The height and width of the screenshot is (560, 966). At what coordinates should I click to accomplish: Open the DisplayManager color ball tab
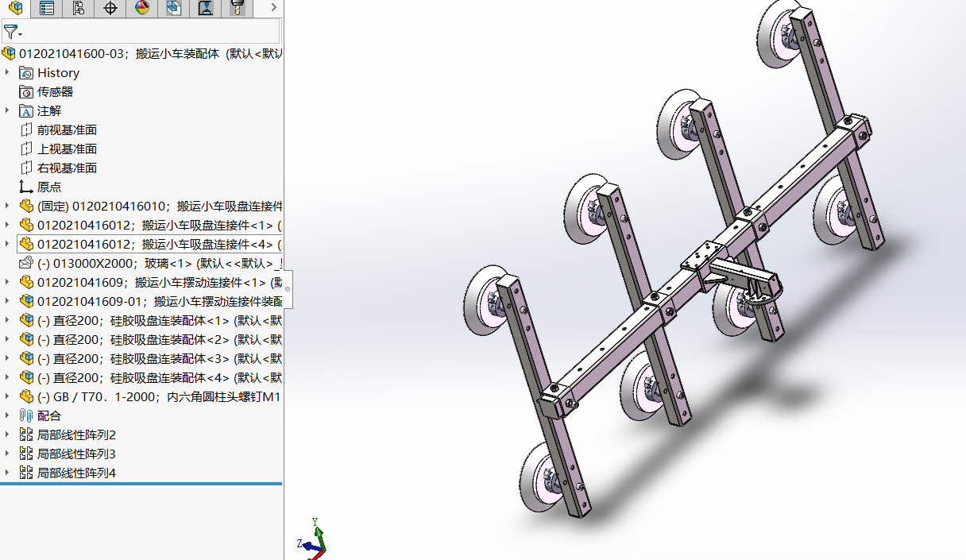142,8
